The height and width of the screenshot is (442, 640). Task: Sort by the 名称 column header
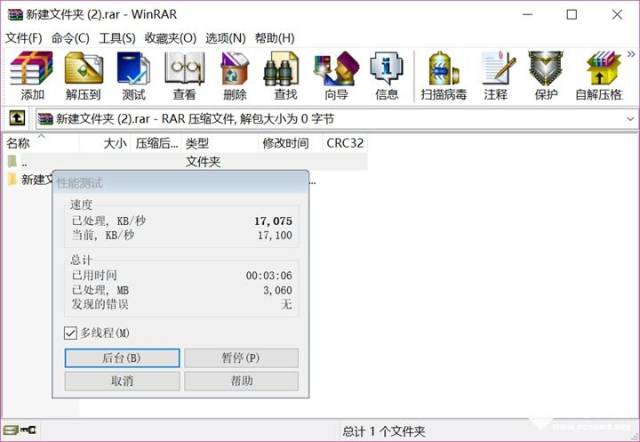pos(41,143)
